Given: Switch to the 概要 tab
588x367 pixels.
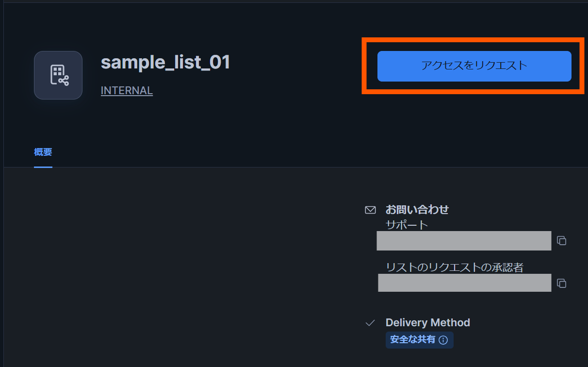Looking at the screenshot, I should pyautogui.click(x=43, y=152).
